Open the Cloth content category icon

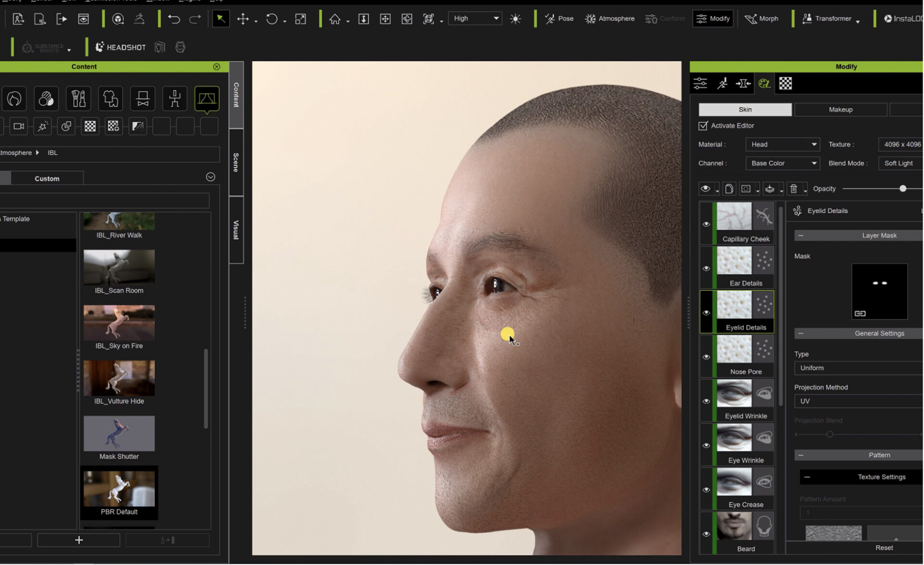(x=110, y=99)
